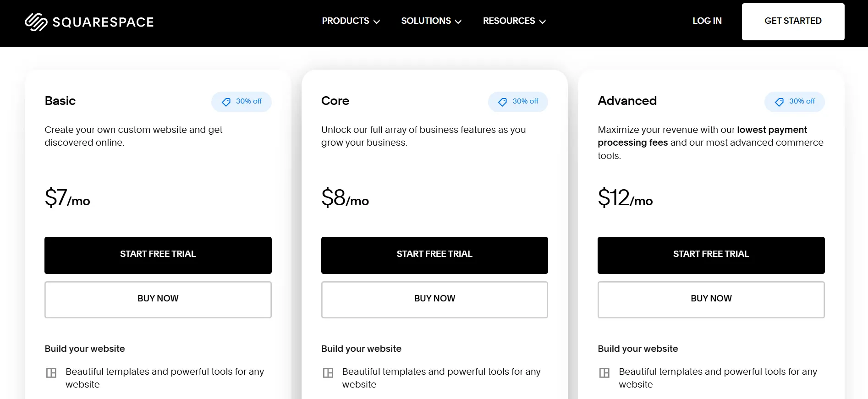
Task: Click the Squarespace logo icon
Action: (36, 22)
